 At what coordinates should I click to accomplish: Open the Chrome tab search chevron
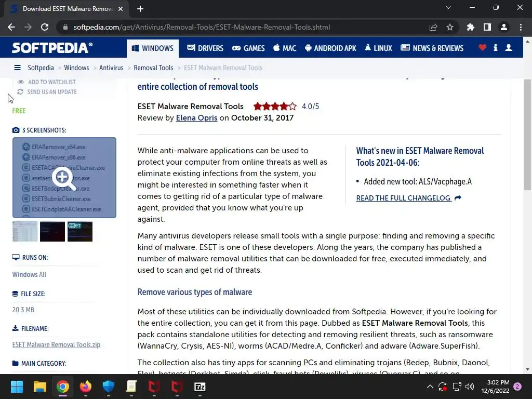click(448, 7)
